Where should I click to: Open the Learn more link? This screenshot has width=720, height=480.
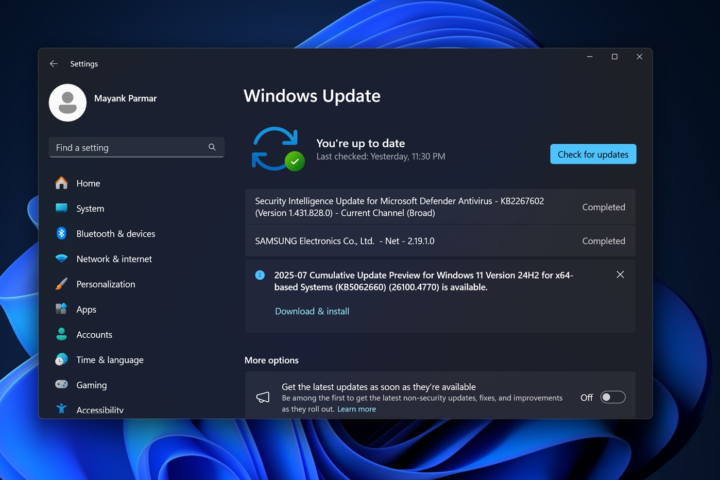tap(356, 409)
